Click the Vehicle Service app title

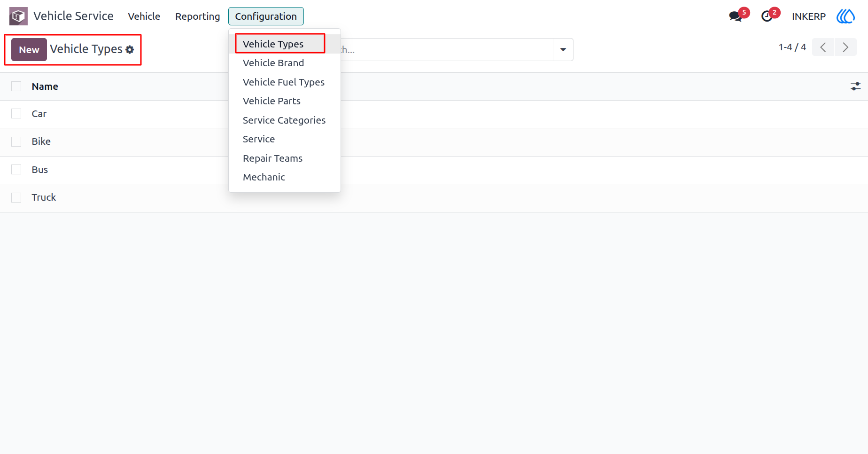click(73, 16)
